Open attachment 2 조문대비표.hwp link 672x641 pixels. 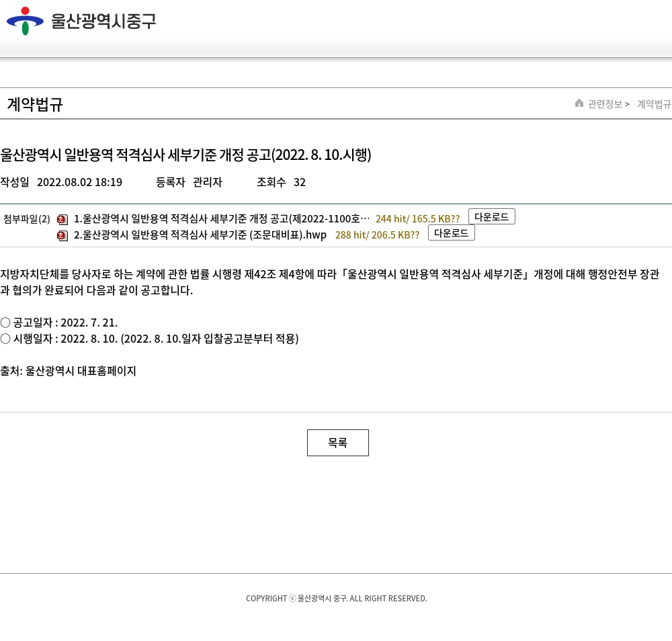(200, 234)
